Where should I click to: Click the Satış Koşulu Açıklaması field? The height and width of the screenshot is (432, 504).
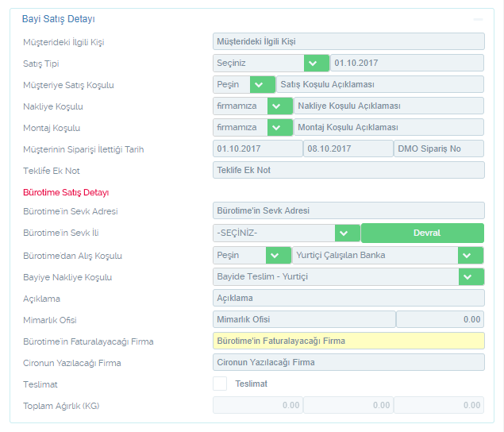click(379, 85)
